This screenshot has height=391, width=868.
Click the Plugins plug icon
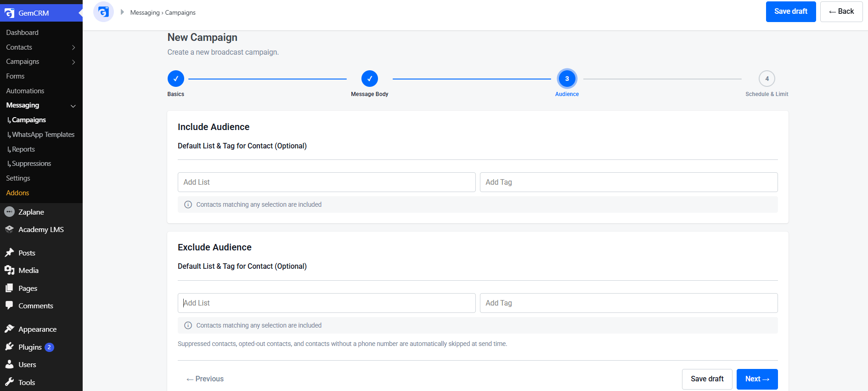coord(9,347)
